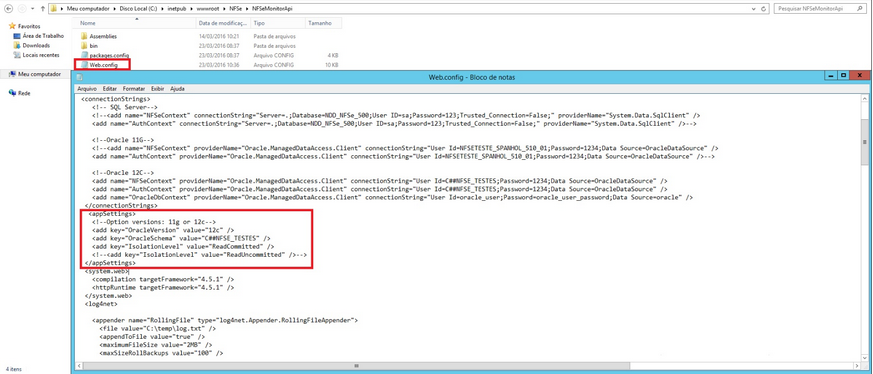Image resolution: width=873 pixels, height=374 pixels.
Task: Click the Web.config file icon
Action: coord(85,65)
